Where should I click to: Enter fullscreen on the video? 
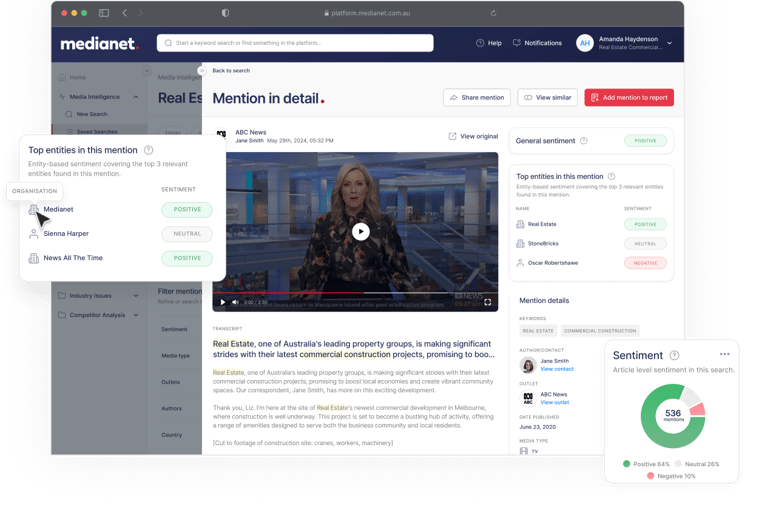(x=487, y=302)
